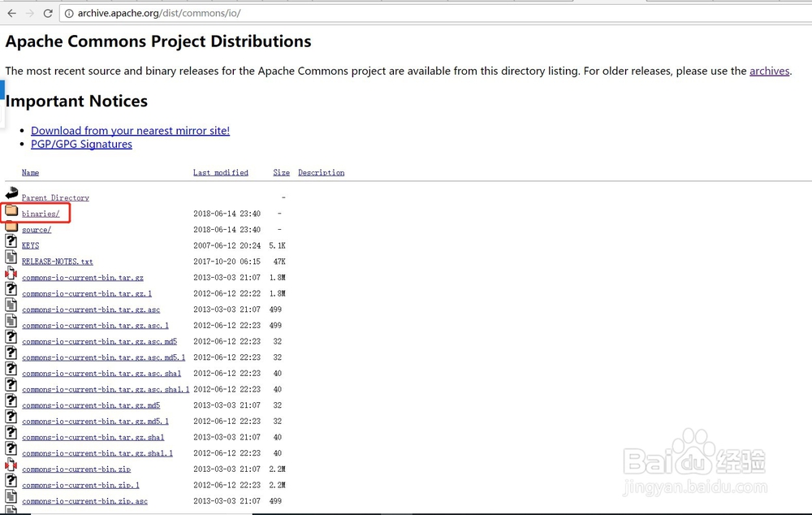Open commons-io-current-bin.tar.gz.md5.1 link
The width and height of the screenshot is (812, 515).
pyautogui.click(x=95, y=422)
